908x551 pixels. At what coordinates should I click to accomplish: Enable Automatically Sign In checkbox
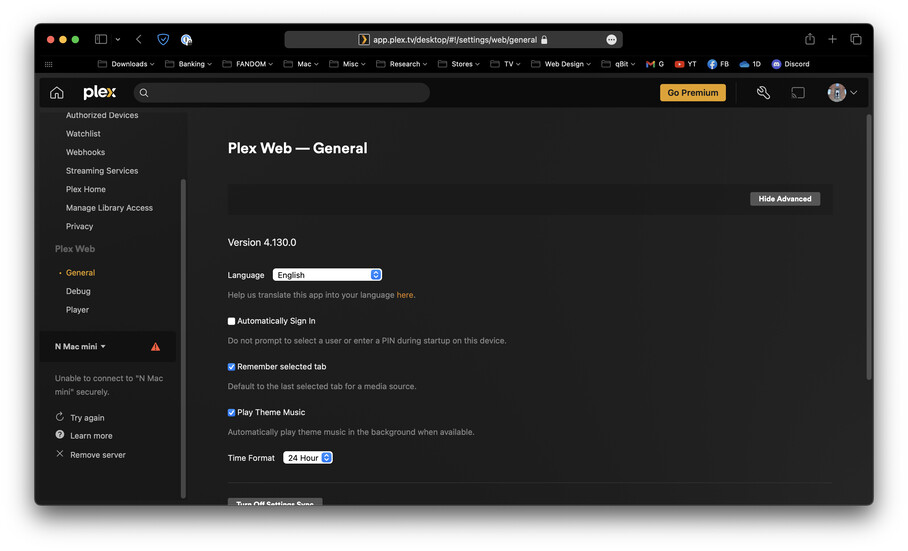231,321
